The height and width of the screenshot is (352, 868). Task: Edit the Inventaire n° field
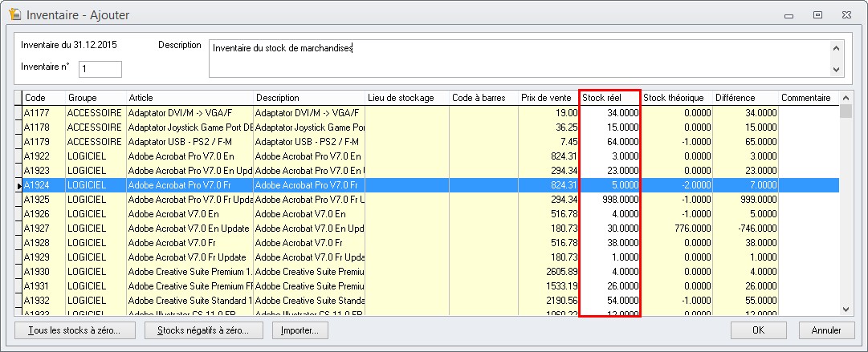coord(100,69)
